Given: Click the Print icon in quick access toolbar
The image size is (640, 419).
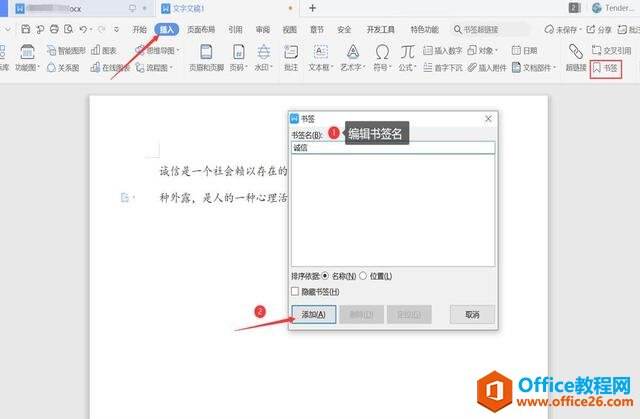Looking at the screenshot, I should [x=54, y=29].
